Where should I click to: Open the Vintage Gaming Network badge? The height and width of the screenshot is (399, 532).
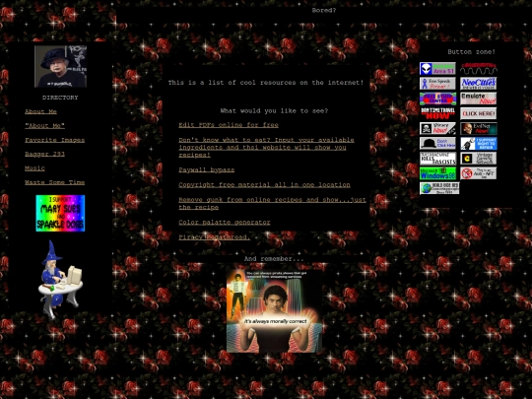pyautogui.click(x=479, y=159)
